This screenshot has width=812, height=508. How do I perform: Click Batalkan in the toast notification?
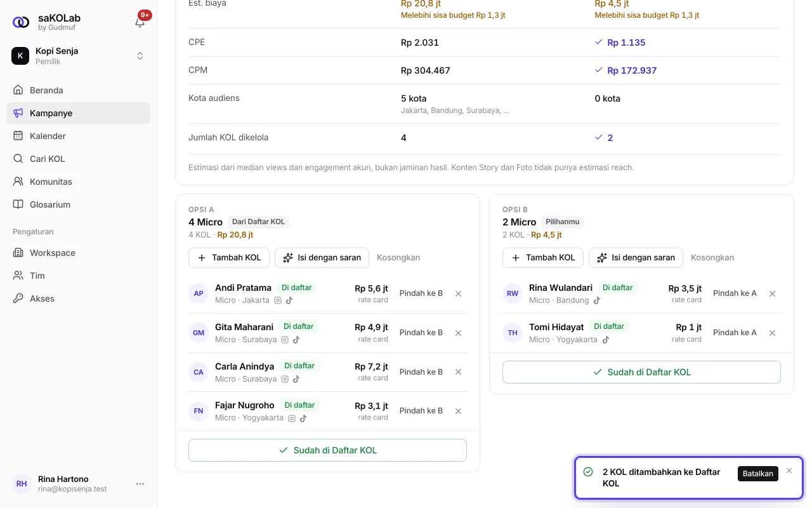coord(757,474)
